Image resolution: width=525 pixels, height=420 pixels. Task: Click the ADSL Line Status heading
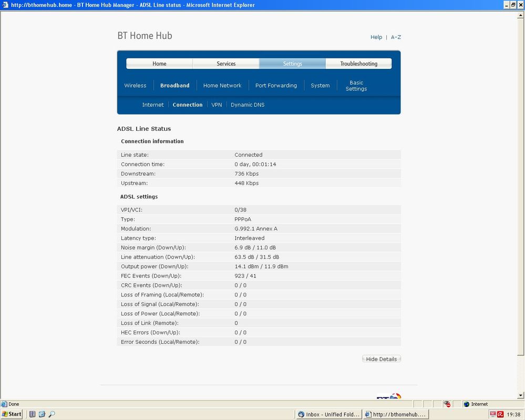[144, 129]
